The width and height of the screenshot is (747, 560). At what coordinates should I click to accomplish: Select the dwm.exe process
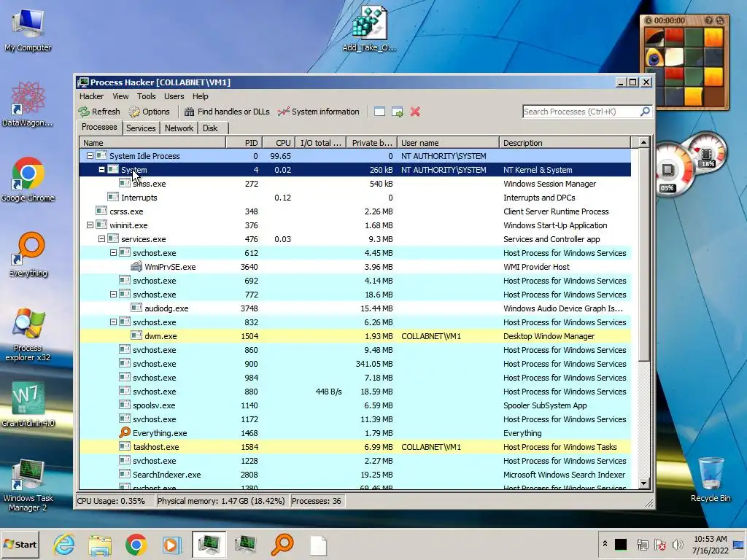coord(355,335)
